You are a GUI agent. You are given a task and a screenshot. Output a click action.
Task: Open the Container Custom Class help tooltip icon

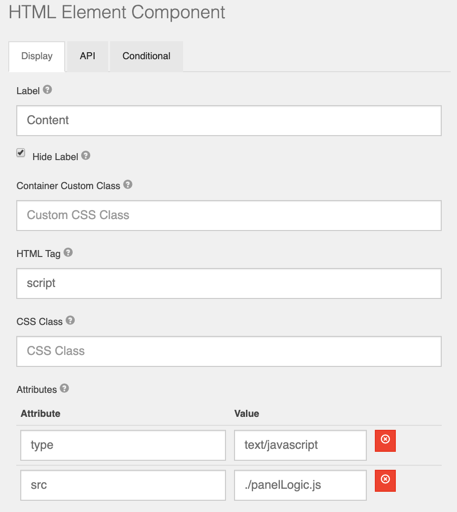128,184
